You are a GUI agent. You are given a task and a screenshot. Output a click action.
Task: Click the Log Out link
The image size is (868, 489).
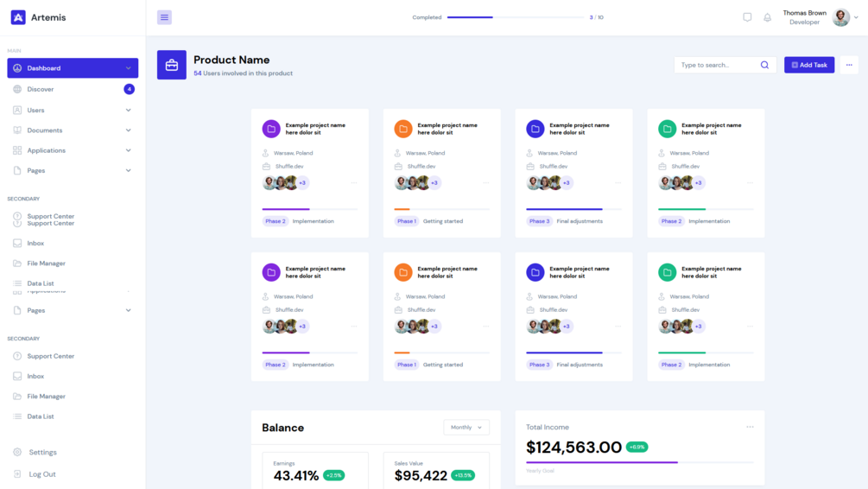42,474
